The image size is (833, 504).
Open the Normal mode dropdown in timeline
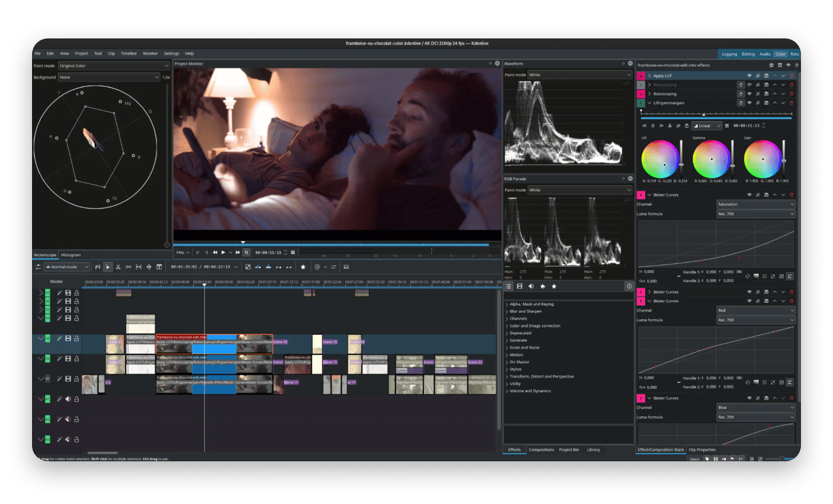coord(67,267)
